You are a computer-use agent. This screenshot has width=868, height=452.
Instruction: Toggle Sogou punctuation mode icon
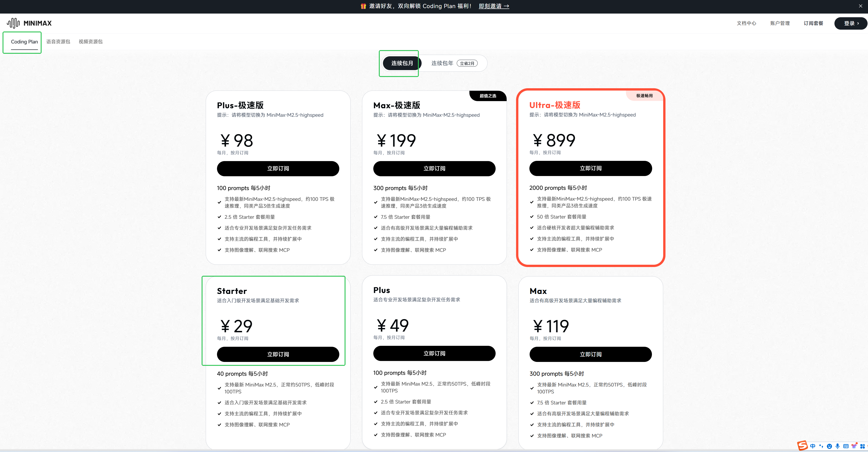[821, 446]
